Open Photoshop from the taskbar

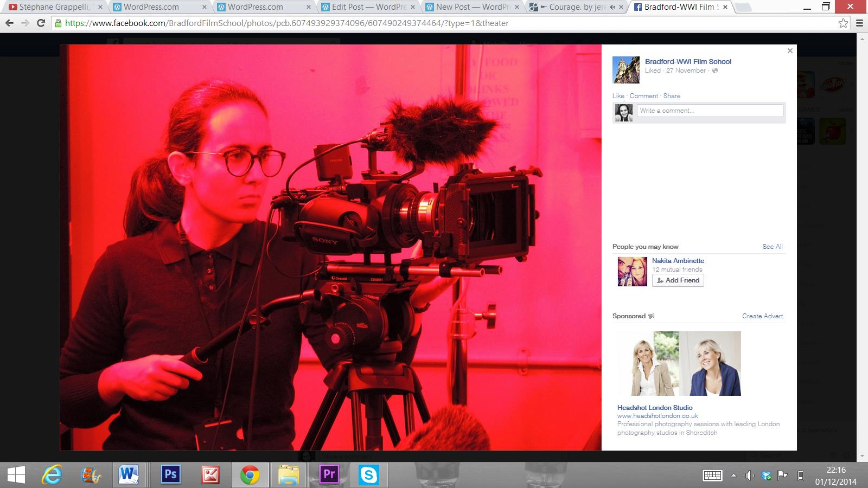click(x=170, y=475)
